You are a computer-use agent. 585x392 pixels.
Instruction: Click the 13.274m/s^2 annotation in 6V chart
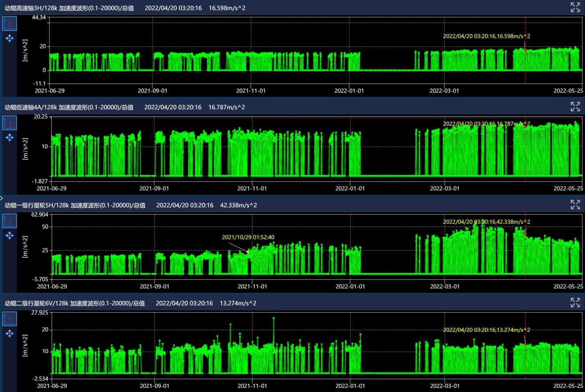point(486,330)
